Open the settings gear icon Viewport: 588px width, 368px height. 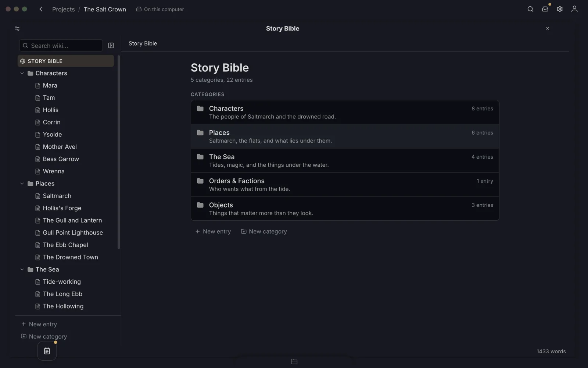(x=560, y=9)
